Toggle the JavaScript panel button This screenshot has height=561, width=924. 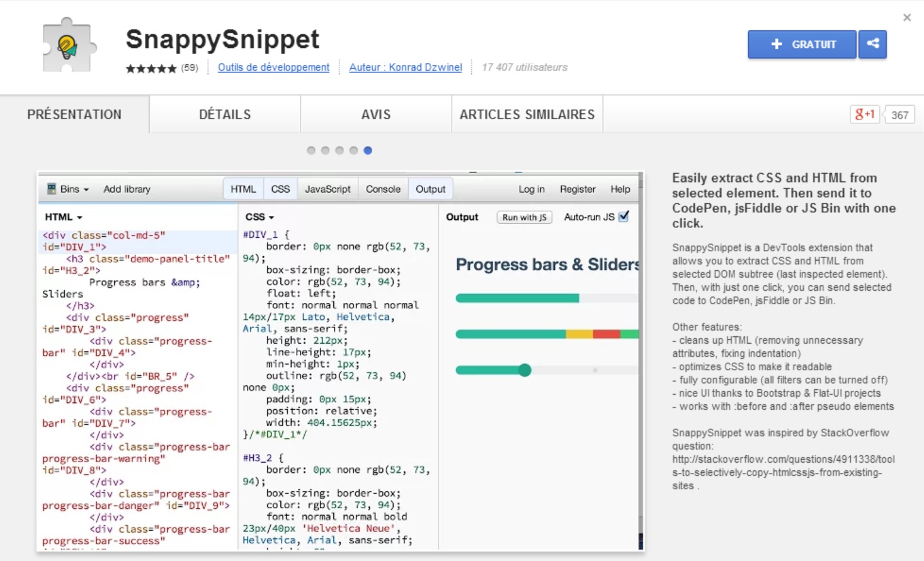click(x=328, y=189)
